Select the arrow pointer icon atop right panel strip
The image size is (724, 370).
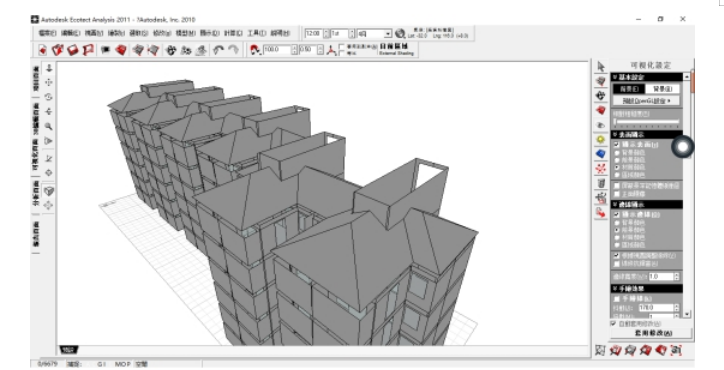(x=600, y=67)
